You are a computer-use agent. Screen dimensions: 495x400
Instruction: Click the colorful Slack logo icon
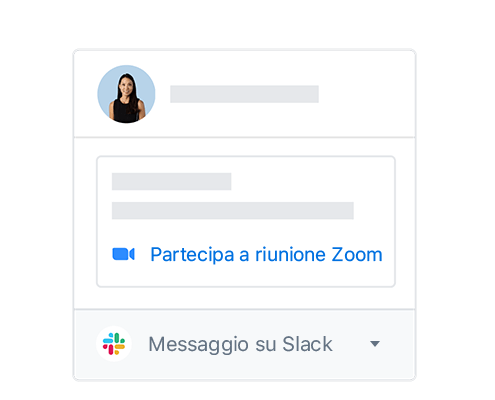114,344
